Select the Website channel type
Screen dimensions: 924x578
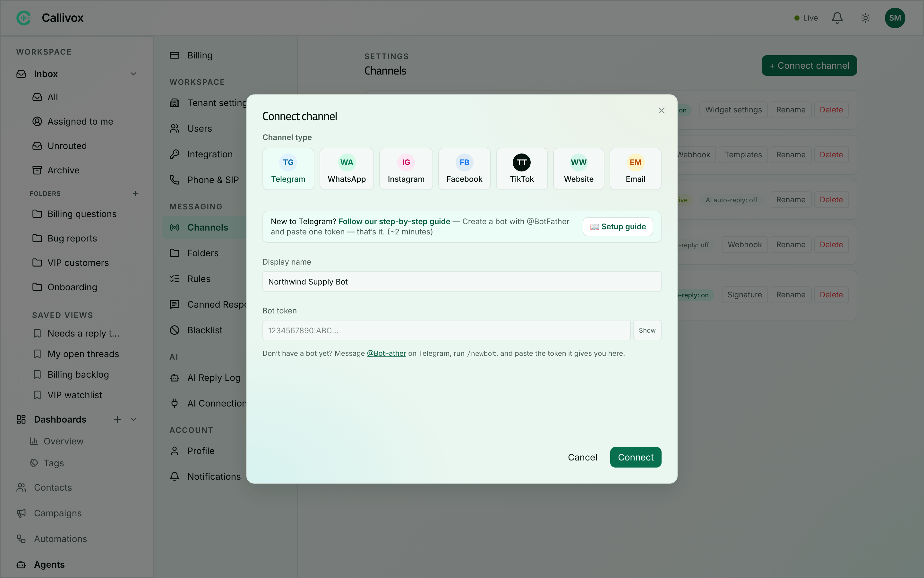click(x=578, y=169)
